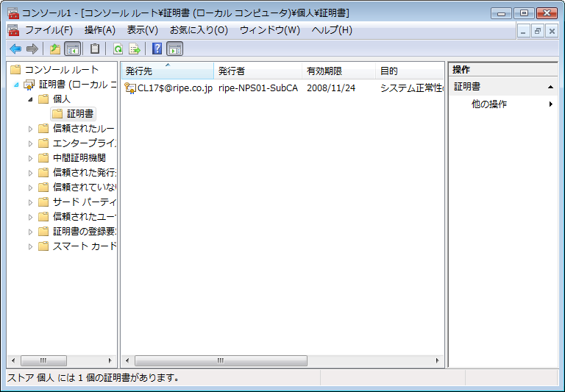Click left arrow of tree pane scrollbar
The height and width of the screenshot is (392, 565).
tap(13, 360)
